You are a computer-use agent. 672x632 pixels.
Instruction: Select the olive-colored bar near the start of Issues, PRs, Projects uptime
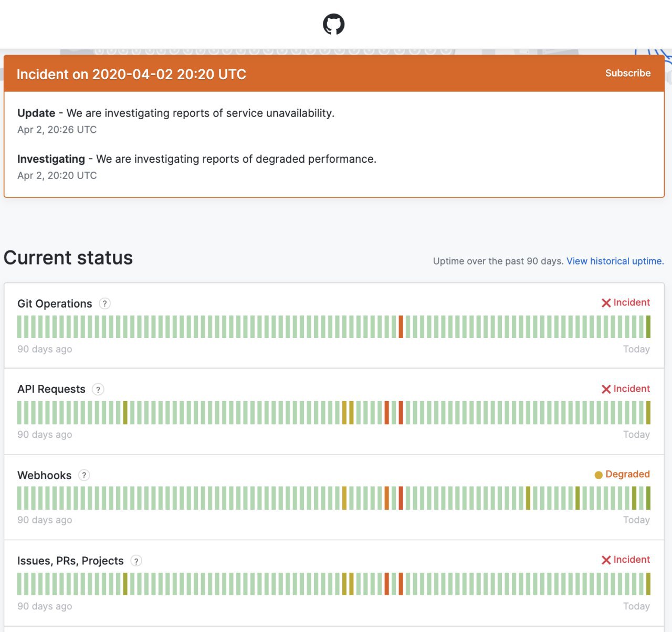[x=125, y=584]
